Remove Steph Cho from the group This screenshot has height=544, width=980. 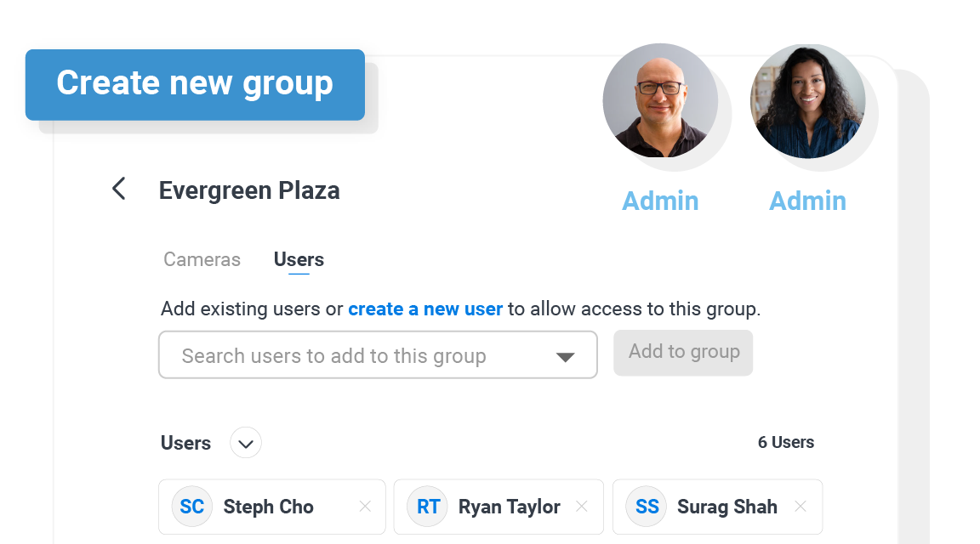(x=365, y=507)
